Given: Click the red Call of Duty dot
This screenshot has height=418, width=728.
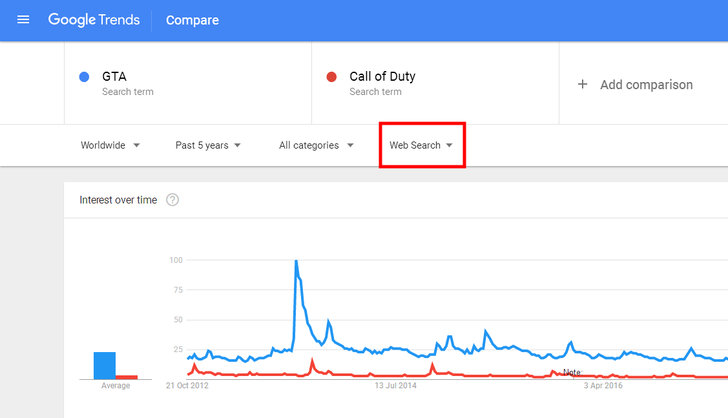Looking at the screenshot, I should click(332, 77).
